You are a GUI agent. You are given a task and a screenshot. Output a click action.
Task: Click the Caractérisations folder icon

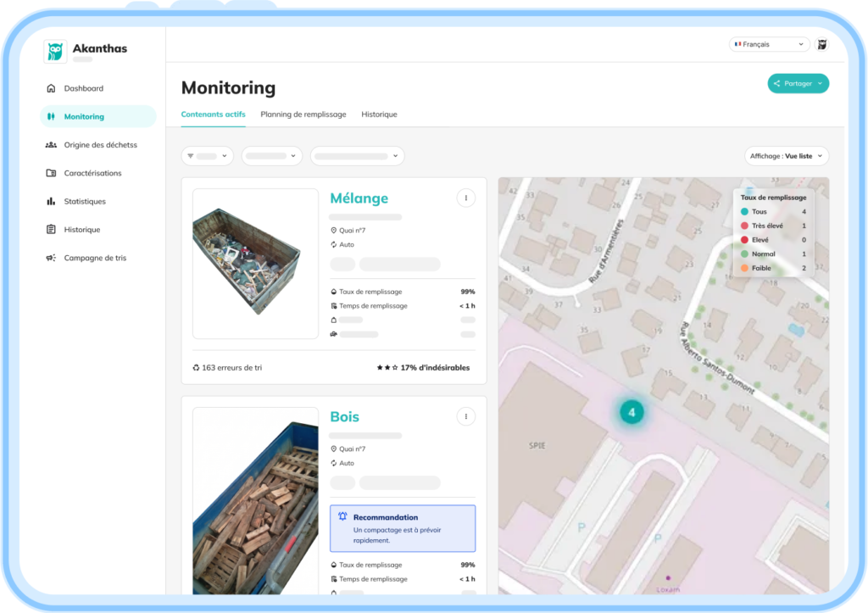(x=51, y=173)
